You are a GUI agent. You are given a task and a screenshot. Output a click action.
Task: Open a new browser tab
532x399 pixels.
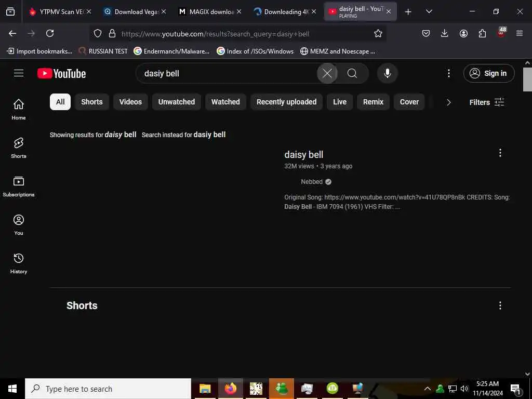coord(408,12)
